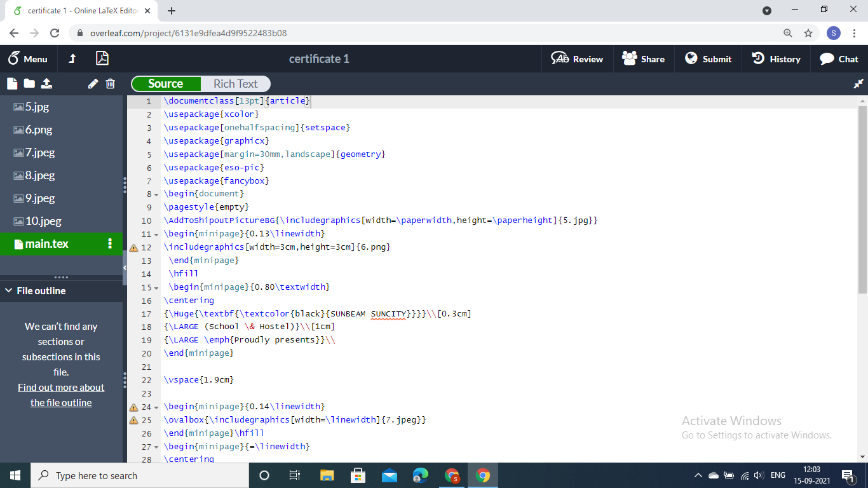Image resolution: width=868 pixels, height=488 pixels.
Task: Bookmark this page with the star icon
Action: 808,33
